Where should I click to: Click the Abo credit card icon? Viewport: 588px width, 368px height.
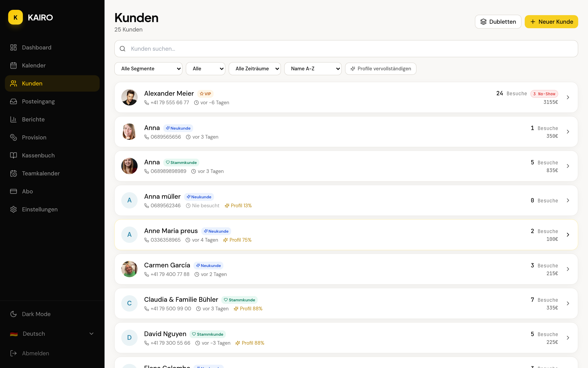tap(13, 192)
